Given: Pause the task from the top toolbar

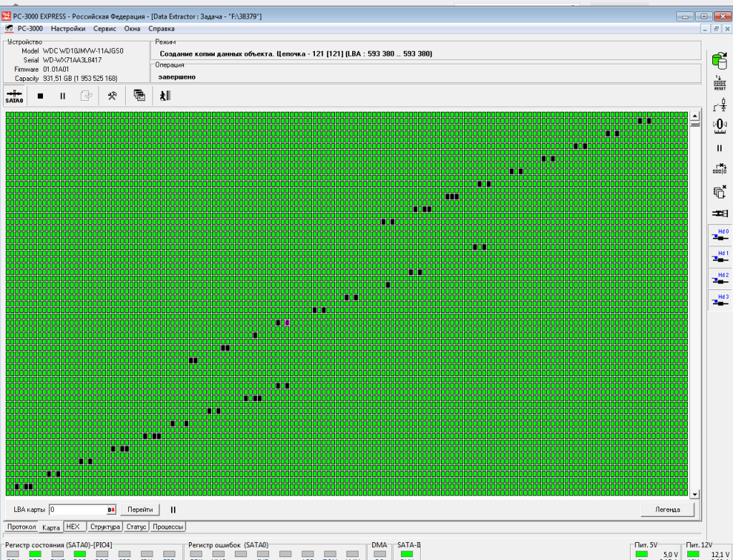Looking at the screenshot, I should (63, 96).
